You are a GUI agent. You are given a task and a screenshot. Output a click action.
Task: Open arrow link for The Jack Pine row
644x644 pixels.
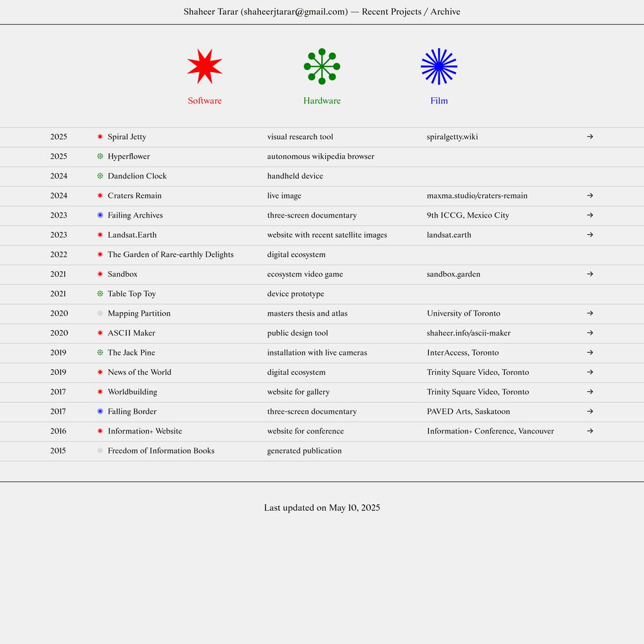point(590,352)
